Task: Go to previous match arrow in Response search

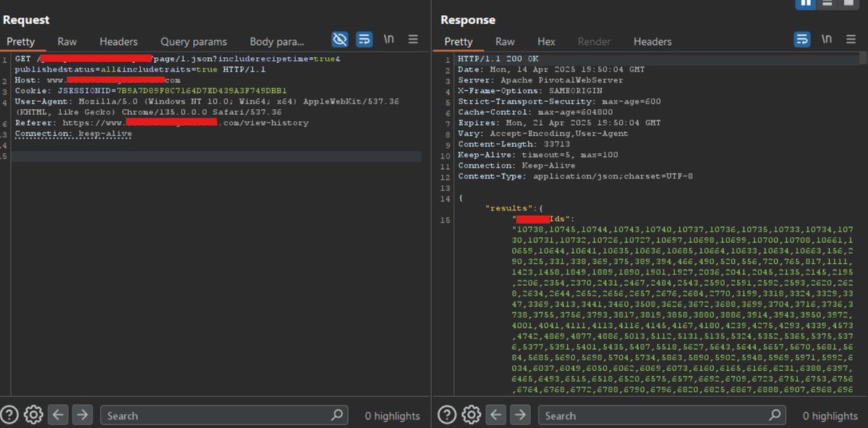Action: pyautogui.click(x=497, y=415)
